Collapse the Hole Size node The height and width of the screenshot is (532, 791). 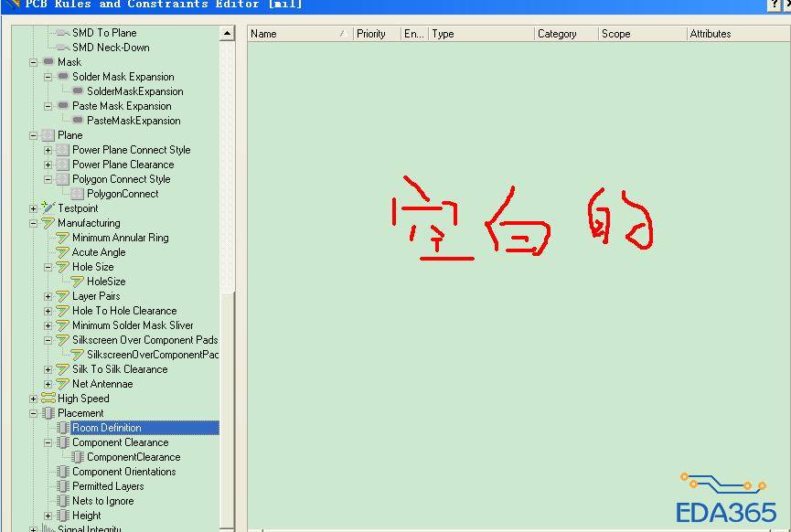click(x=48, y=267)
